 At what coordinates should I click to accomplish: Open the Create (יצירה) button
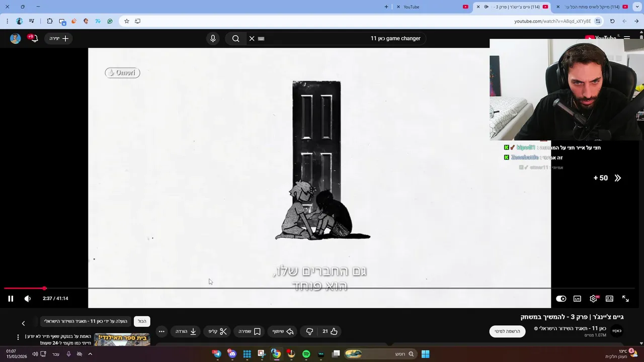59,38
